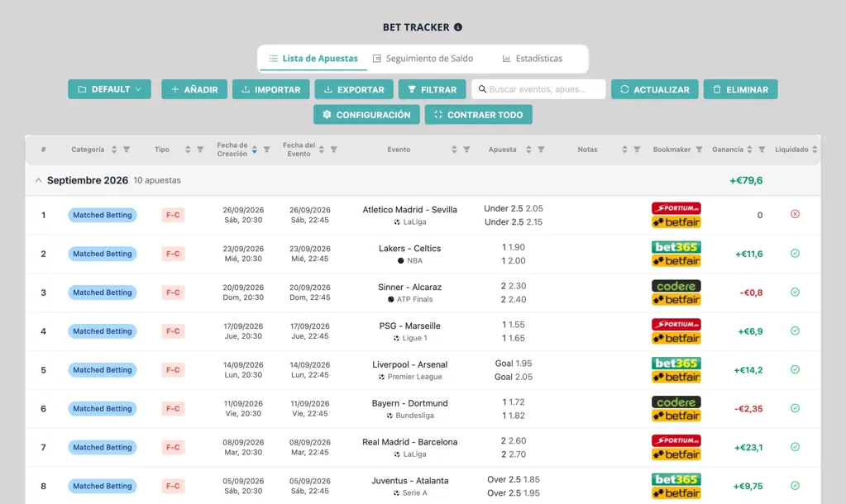Screen dimensions: 846x504
Task: Sort by the Apuesta column
Action: click(528, 150)
